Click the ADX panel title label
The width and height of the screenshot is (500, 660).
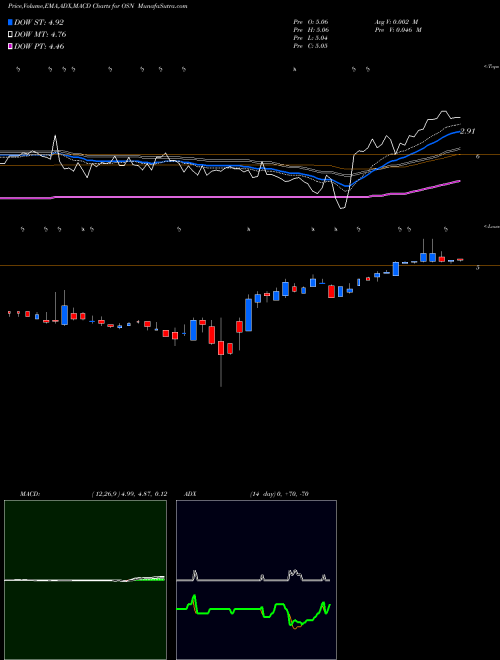coord(191,494)
